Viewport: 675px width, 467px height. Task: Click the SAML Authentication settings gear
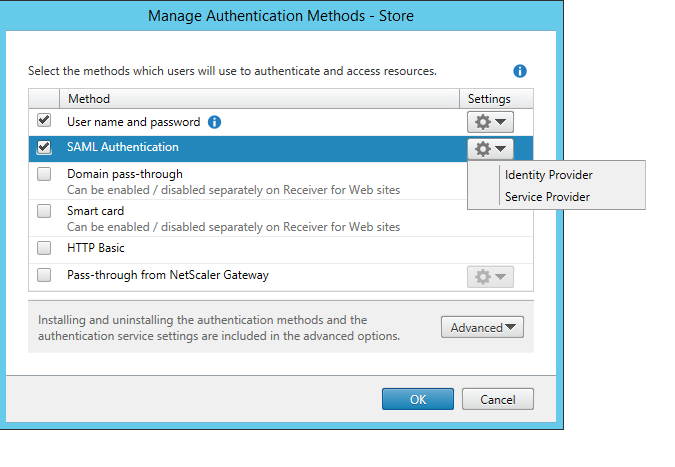click(x=490, y=148)
